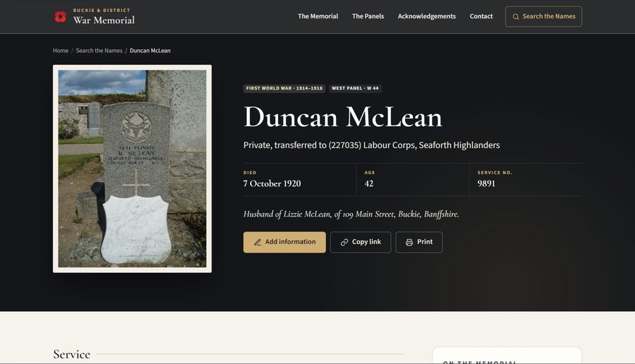635x364 pixels.
Task: Open the Buckie & District War Memorial home link
Action: pyautogui.click(x=95, y=17)
